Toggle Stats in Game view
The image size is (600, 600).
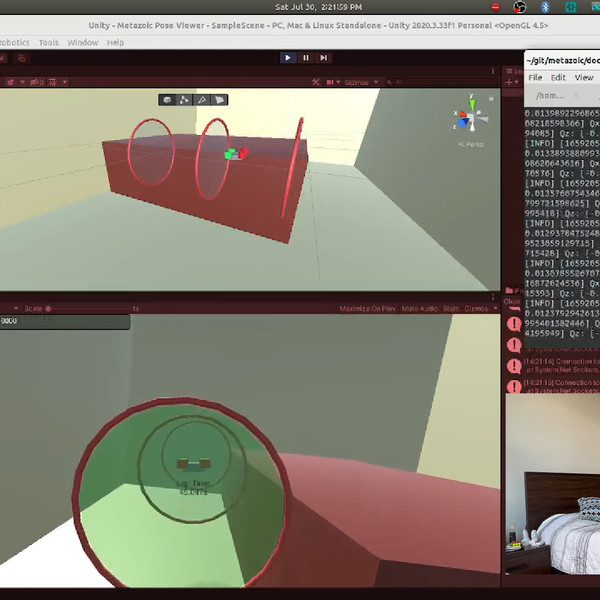450,309
